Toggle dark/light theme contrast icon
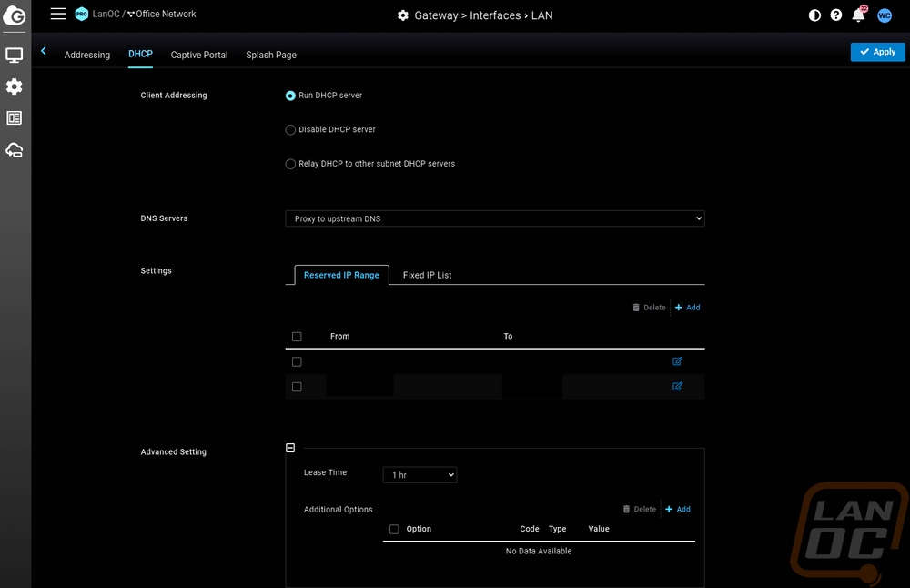 click(814, 15)
